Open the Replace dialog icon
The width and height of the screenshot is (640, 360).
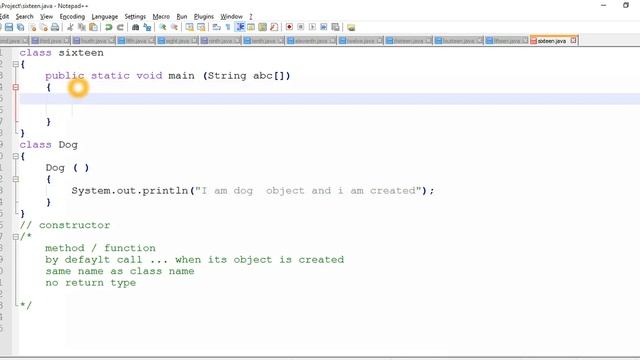[x=147, y=27]
